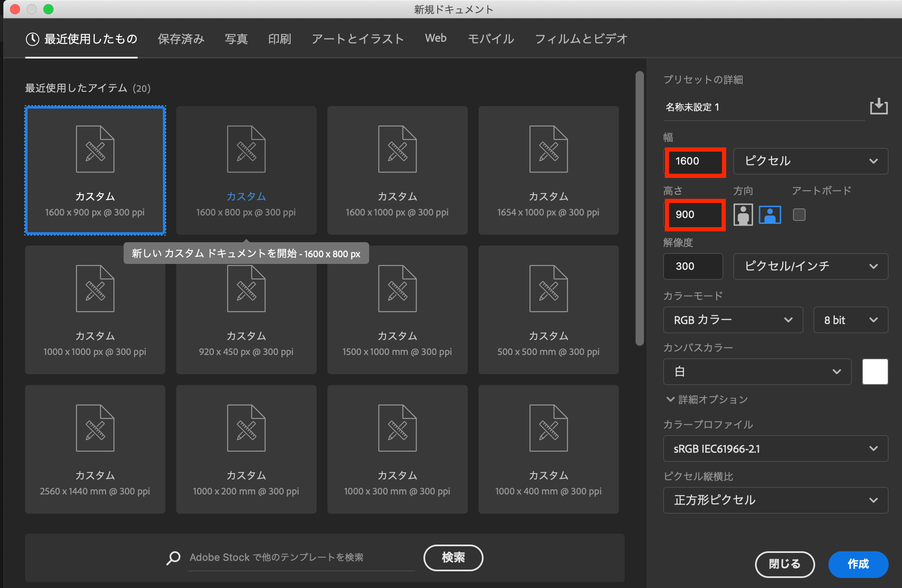Select document icon of 2560 x 1440 mm preset
The width and height of the screenshot is (902, 588).
click(x=95, y=428)
